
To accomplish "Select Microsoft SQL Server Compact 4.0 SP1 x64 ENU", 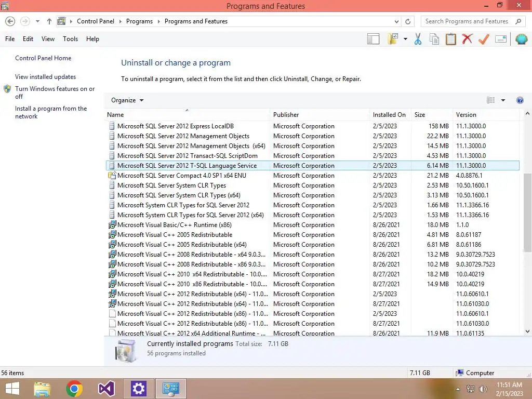I will (312, 176).
